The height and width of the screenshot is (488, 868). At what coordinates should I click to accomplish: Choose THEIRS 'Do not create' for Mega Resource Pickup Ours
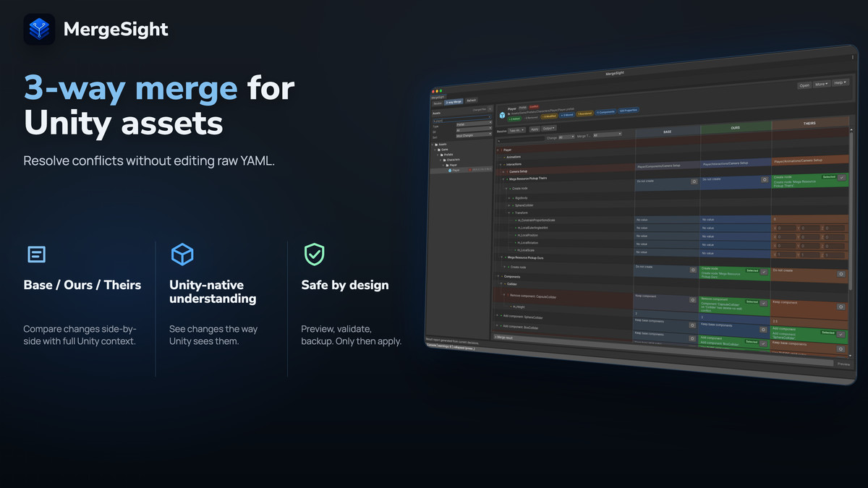(841, 274)
